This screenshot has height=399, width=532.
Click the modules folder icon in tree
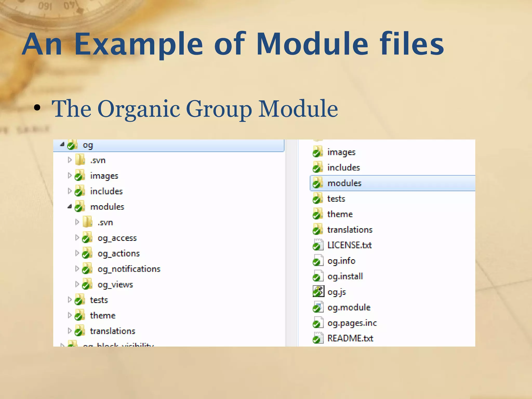[80, 206]
